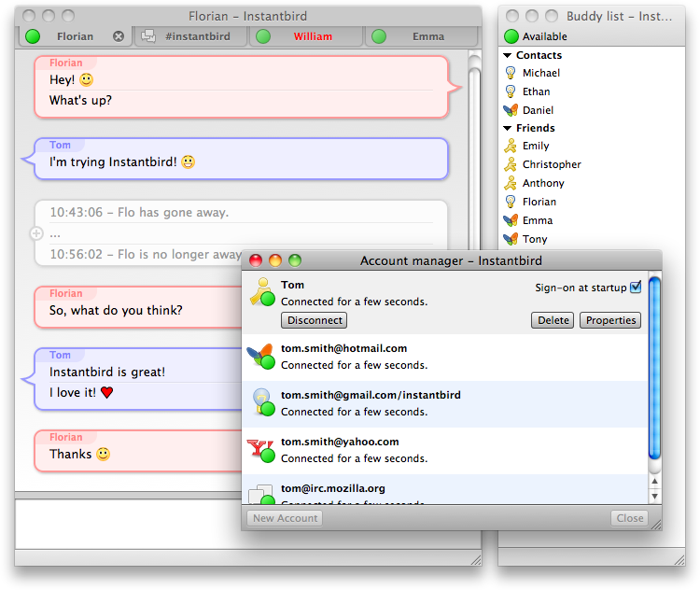Click the green status dot on Florian tab

coord(33,36)
